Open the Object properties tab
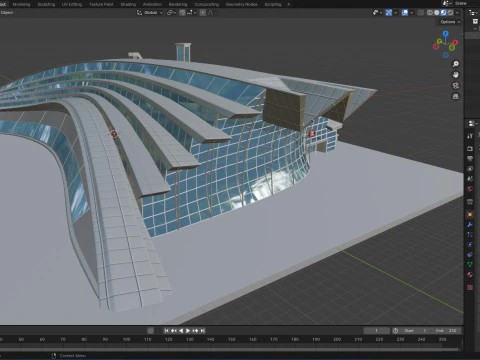Image resolution: width=480 pixels, height=360 pixels. pos(470,214)
